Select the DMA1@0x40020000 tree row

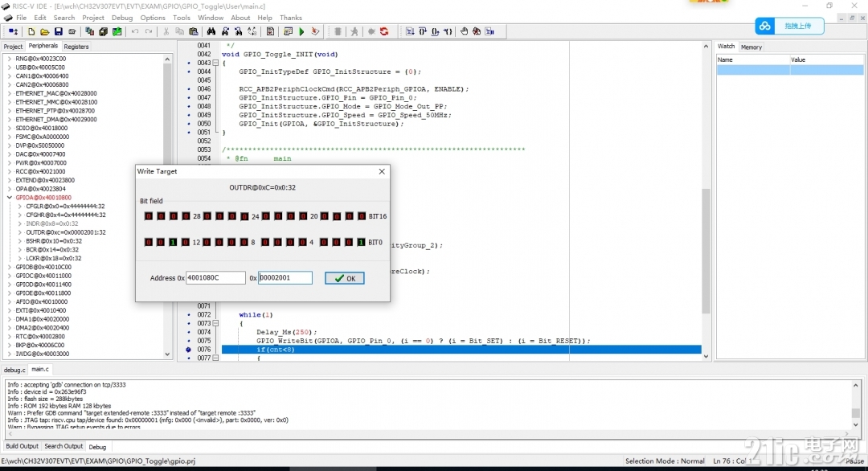point(43,319)
